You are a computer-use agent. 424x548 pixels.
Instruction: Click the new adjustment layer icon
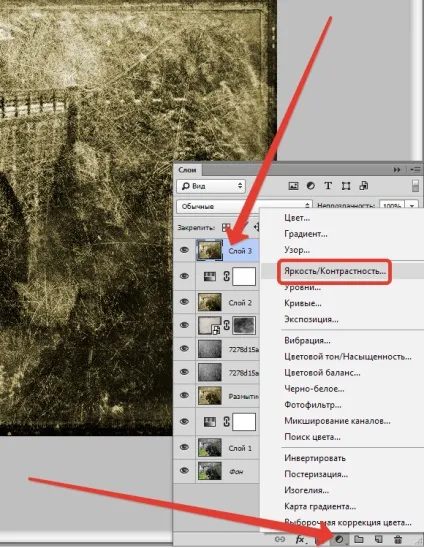coord(339,539)
